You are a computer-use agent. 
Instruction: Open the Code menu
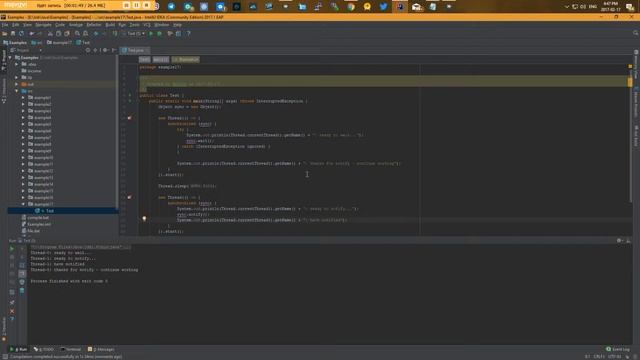[x=60, y=25]
